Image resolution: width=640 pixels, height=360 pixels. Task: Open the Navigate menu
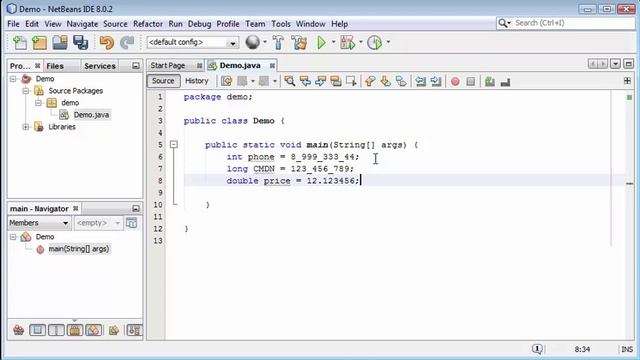(82, 24)
